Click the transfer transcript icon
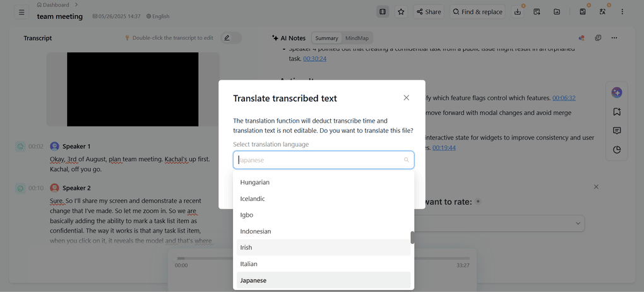Image resolution: width=644 pixels, height=292 pixels. (x=537, y=12)
